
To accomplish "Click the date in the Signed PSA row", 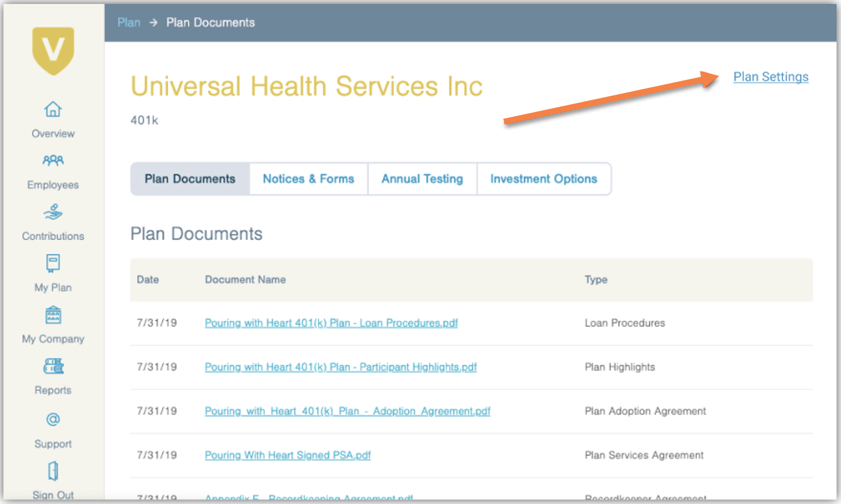I will pyautogui.click(x=157, y=455).
